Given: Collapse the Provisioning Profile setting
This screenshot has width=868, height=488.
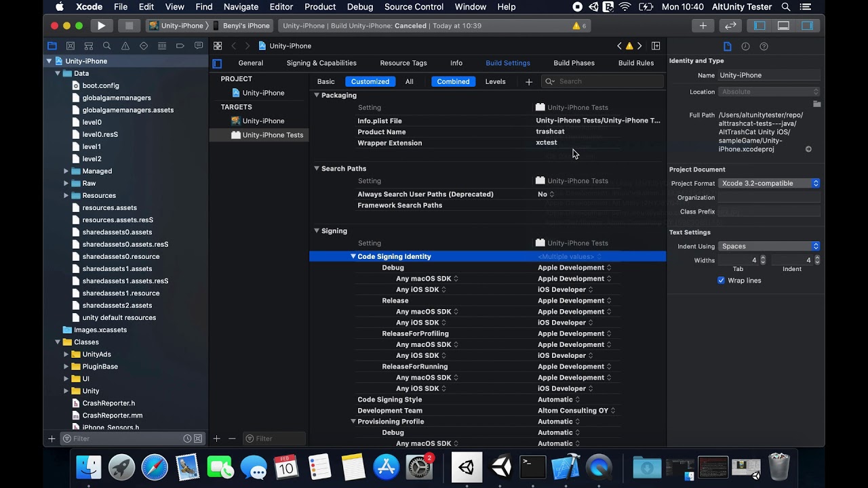Looking at the screenshot, I should pyautogui.click(x=353, y=421).
